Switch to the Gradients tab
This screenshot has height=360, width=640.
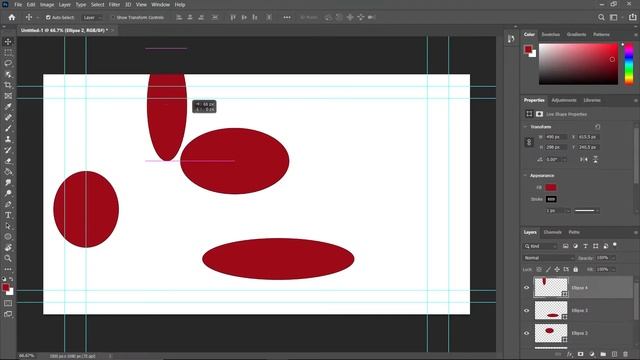[576, 34]
